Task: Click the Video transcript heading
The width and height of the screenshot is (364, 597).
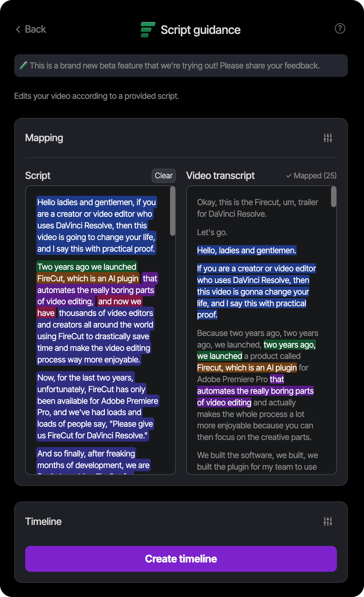Action: click(220, 176)
